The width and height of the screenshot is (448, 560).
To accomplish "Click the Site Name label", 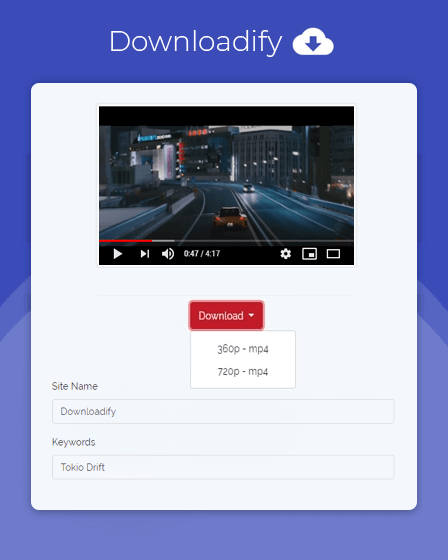I will 75,386.
